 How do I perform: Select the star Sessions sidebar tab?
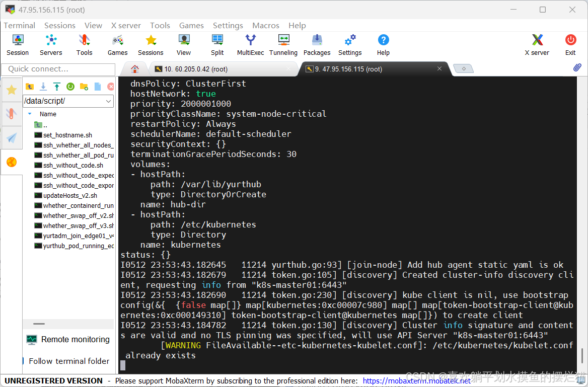[12, 90]
